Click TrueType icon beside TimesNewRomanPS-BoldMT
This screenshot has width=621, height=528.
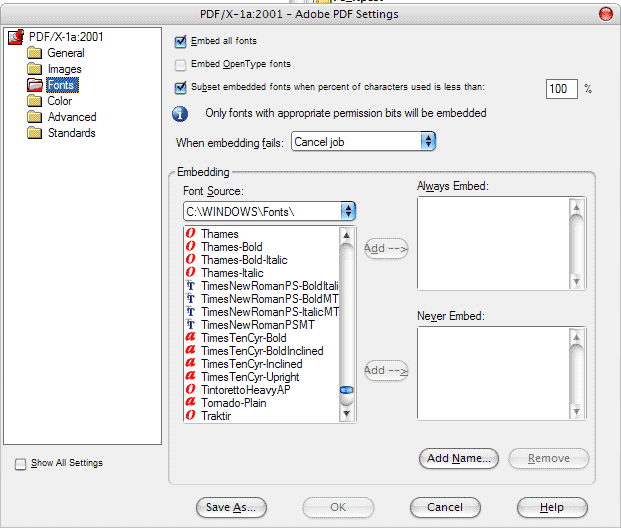coord(190,298)
